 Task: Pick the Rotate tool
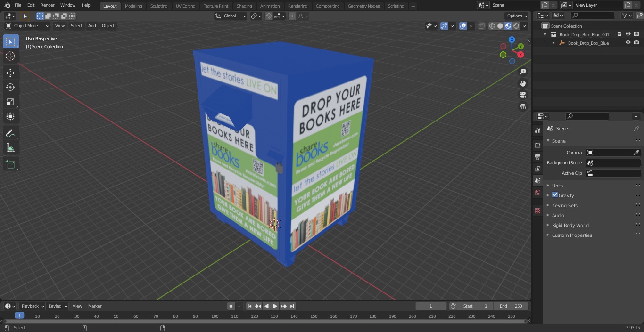(10, 87)
